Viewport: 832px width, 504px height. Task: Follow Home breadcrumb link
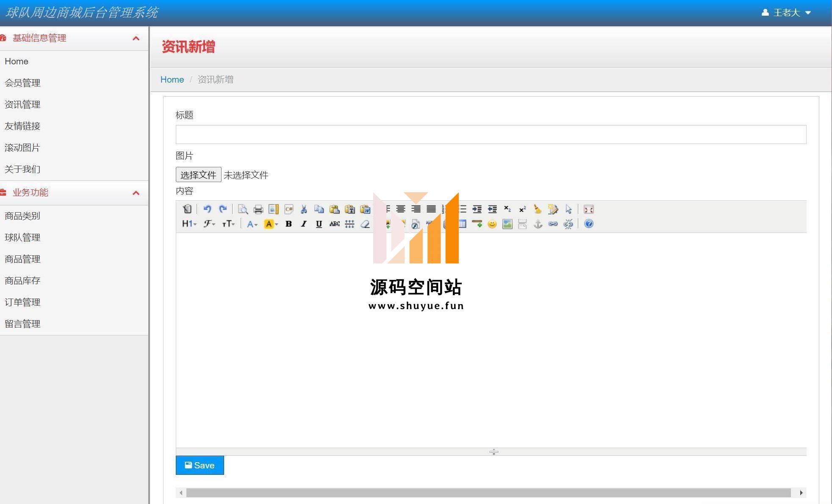(172, 80)
